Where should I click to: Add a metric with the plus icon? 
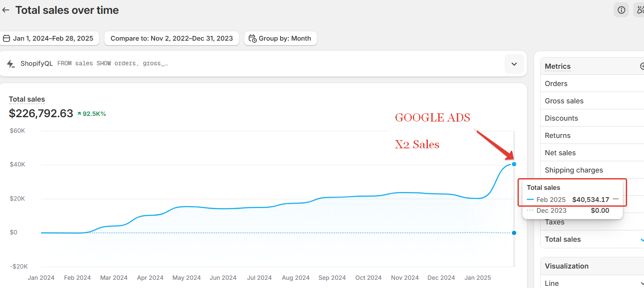[x=642, y=66]
